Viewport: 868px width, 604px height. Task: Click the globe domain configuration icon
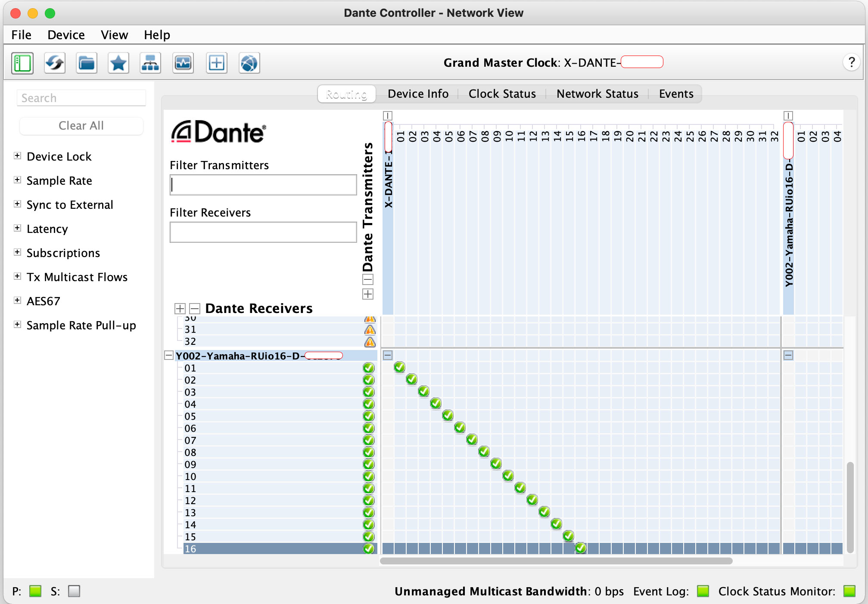point(249,63)
